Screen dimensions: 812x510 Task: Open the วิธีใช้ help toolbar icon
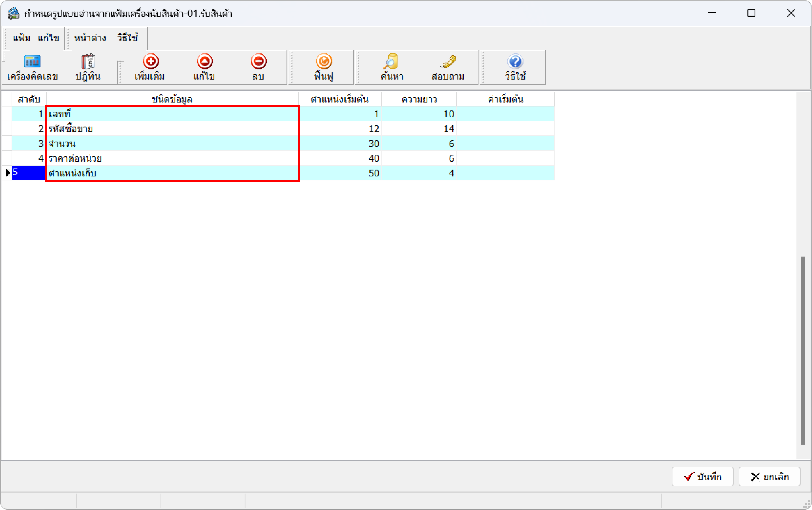click(x=515, y=68)
